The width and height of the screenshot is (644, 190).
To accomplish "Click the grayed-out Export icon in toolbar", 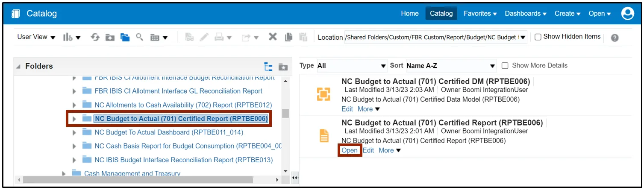I will point(246,38).
